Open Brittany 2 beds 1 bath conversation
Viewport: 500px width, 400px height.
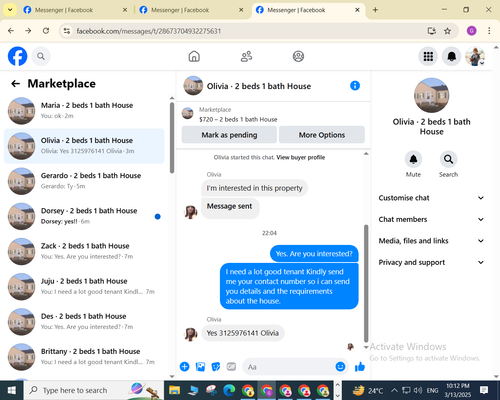[84, 357]
